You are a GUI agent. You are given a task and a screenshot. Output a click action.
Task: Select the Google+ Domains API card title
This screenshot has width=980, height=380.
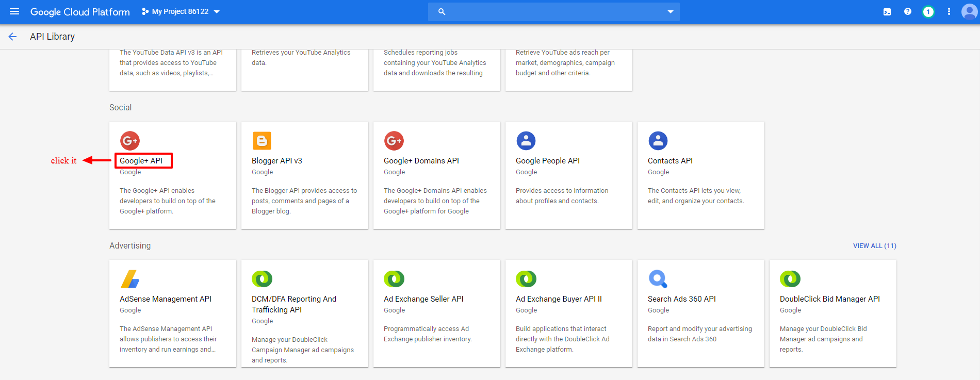(x=421, y=161)
